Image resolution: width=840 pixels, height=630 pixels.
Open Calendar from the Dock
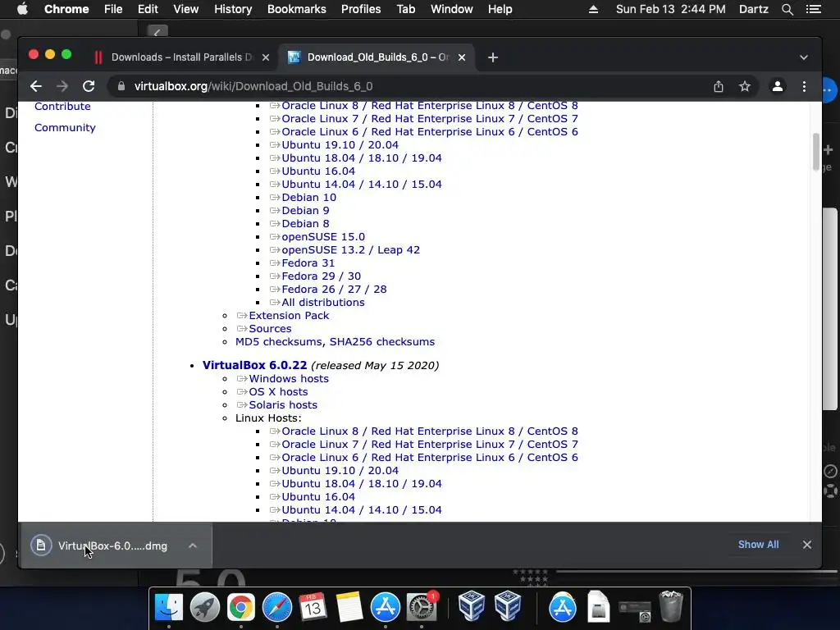tap(313, 608)
